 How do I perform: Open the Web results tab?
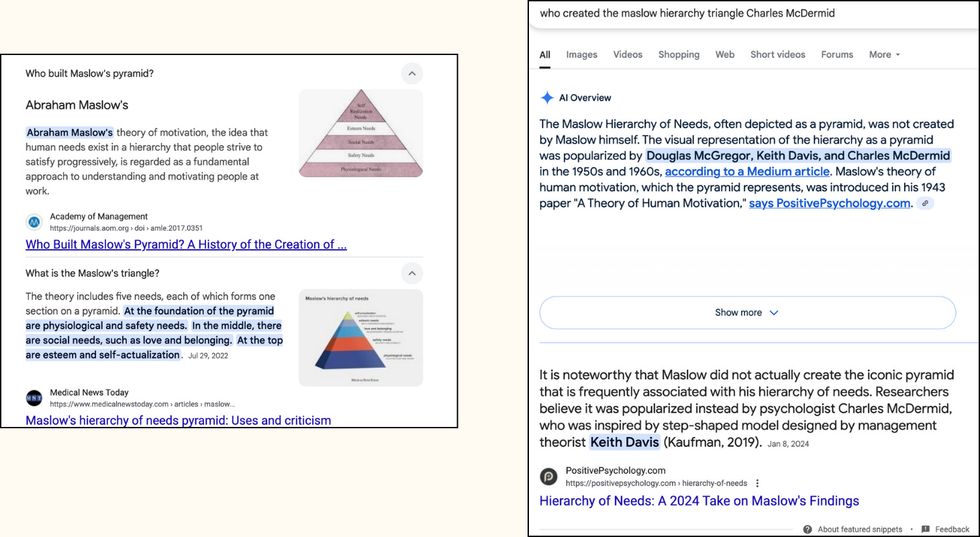click(x=725, y=54)
